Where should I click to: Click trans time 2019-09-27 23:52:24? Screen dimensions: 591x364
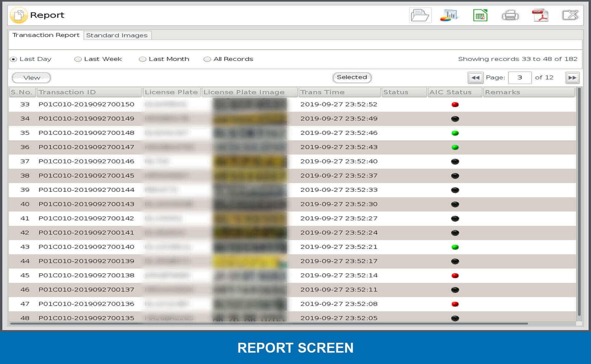(x=339, y=232)
